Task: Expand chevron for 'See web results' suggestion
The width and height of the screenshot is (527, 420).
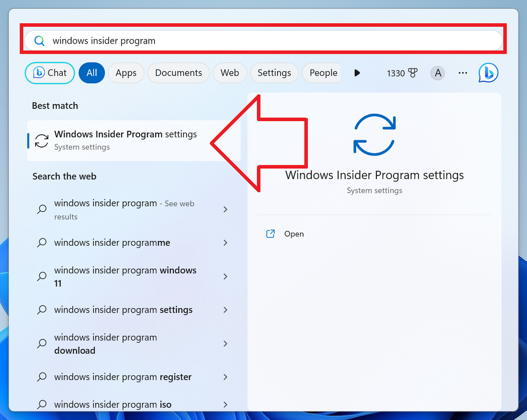Action: point(226,209)
